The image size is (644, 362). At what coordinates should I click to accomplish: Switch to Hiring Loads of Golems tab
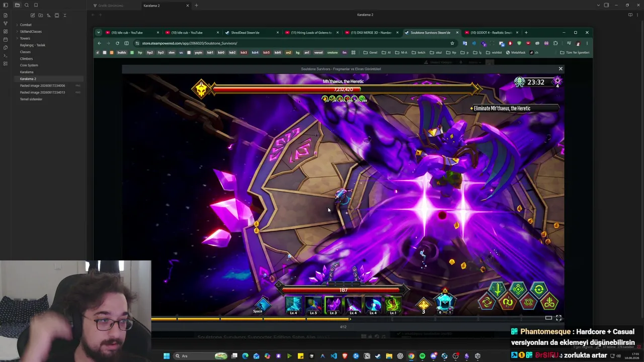pyautogui.click(x=312, y=33)
